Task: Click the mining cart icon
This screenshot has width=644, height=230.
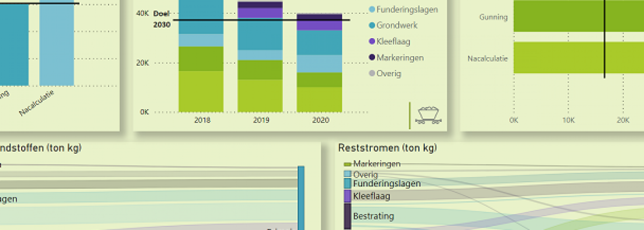Action: point(428,115)
